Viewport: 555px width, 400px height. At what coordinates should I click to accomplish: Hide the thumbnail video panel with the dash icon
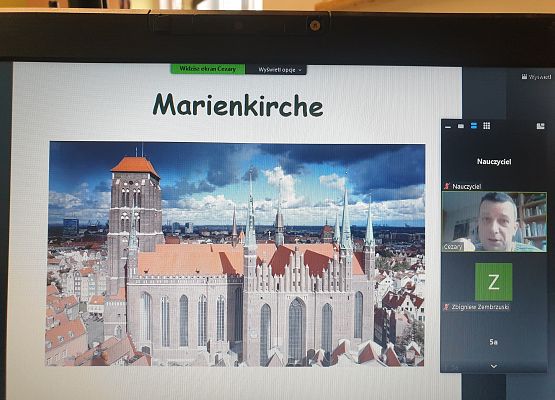pos(448,126)
